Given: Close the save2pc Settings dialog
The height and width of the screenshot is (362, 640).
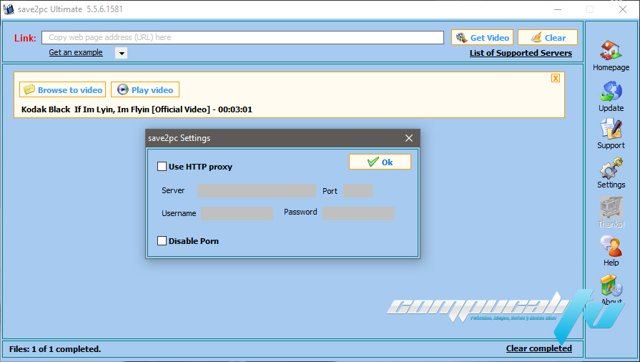Looking at the screenshot, I should tap(409, 138).
